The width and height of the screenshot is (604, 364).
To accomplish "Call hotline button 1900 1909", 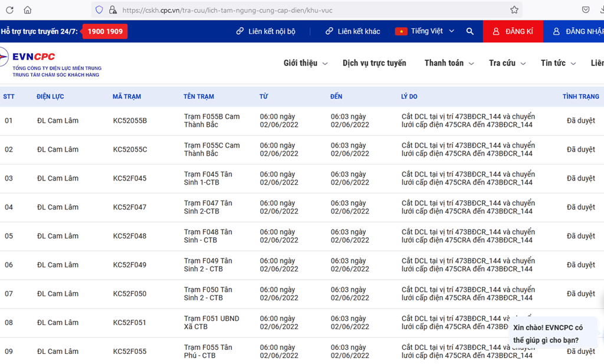I will click(x=104, y=31).
